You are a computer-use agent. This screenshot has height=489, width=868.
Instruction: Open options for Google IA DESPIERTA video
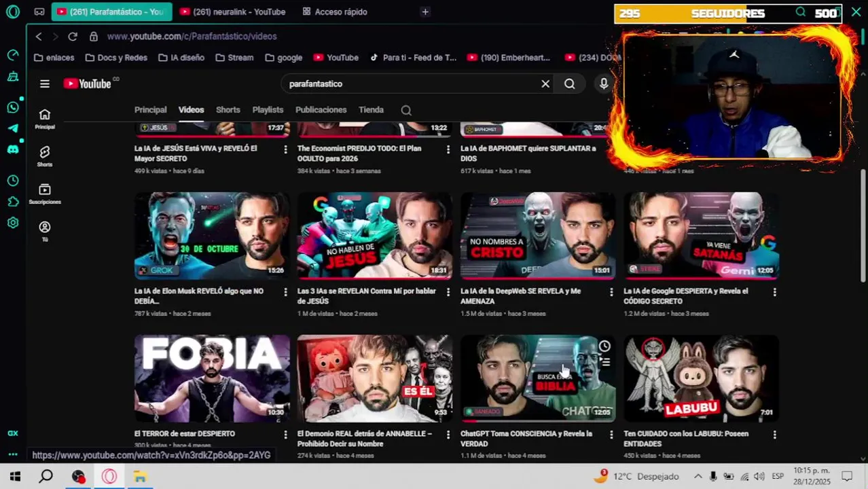pos(774,292)
